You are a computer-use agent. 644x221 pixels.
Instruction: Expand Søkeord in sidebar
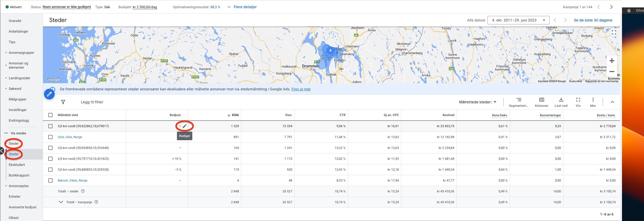6,89
